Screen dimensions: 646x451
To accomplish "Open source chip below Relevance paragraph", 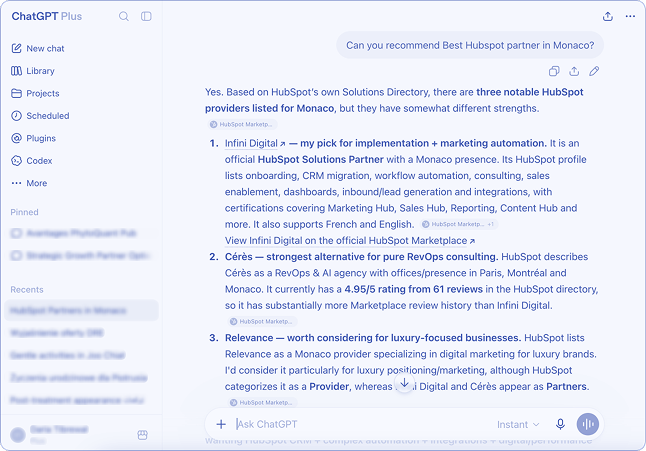I will [263, 403].
